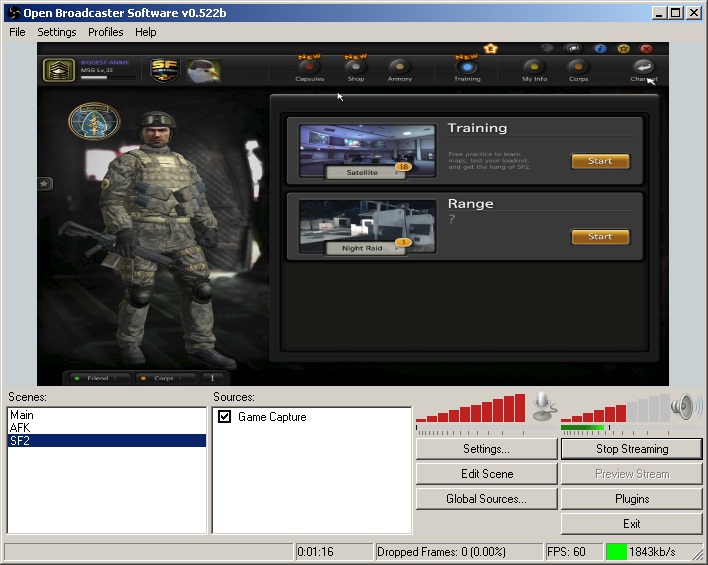Click the exclamation tab at the bottom of the game
The width and height of the screenshot is (708, 565).
coord(212,378)
